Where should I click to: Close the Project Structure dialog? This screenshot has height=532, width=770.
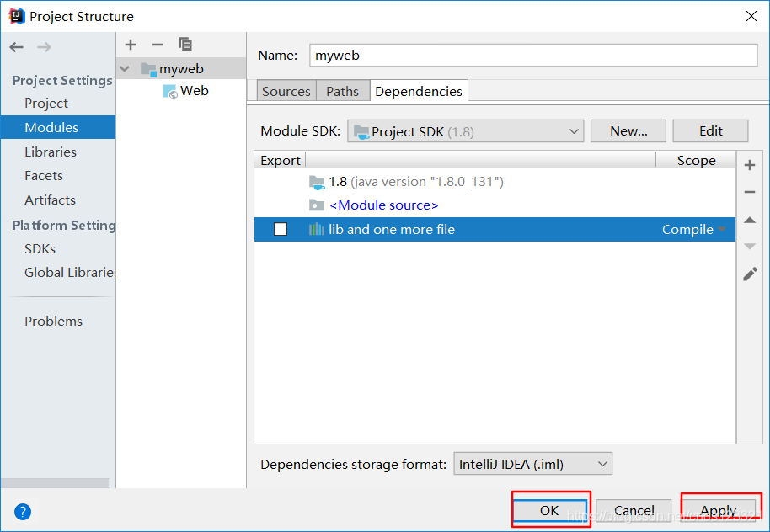(751, 16)
